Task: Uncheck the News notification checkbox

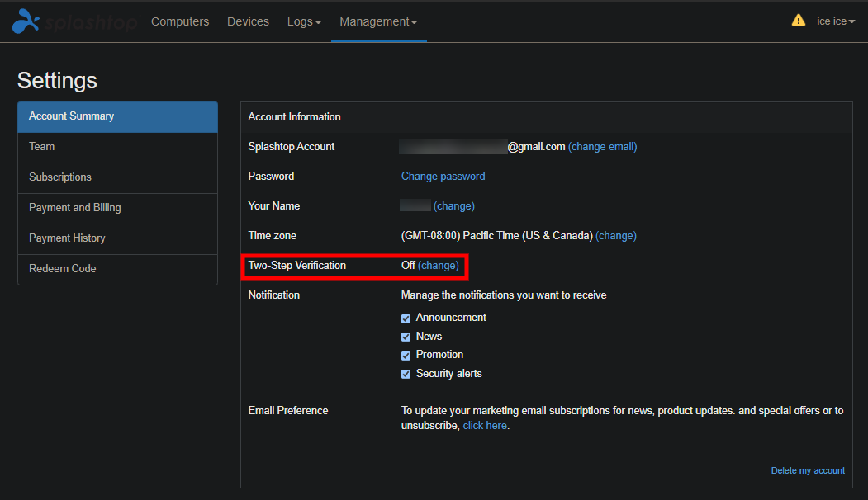Action: 406,337
